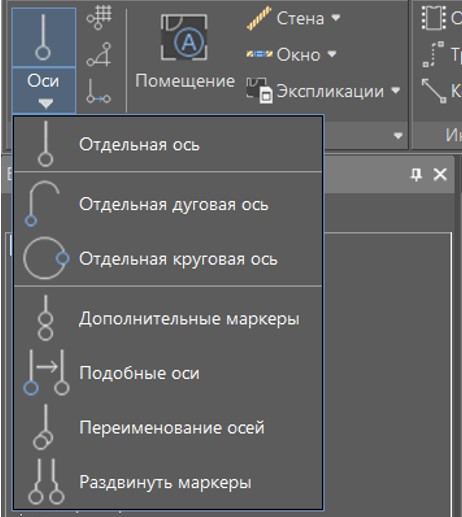Open the Стена dropdown arrow
462x517 pixels.
(336, 17)
